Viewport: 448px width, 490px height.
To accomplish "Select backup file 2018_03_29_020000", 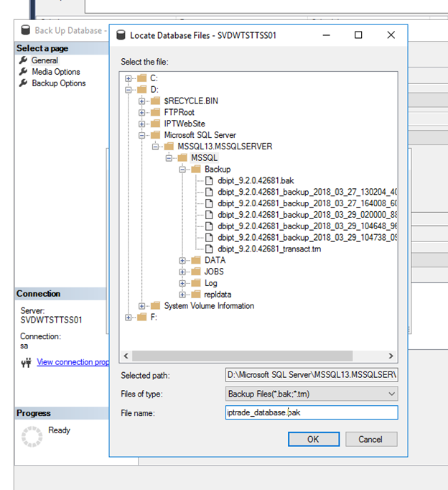I will pyautogui.click(x=307, y=215).
